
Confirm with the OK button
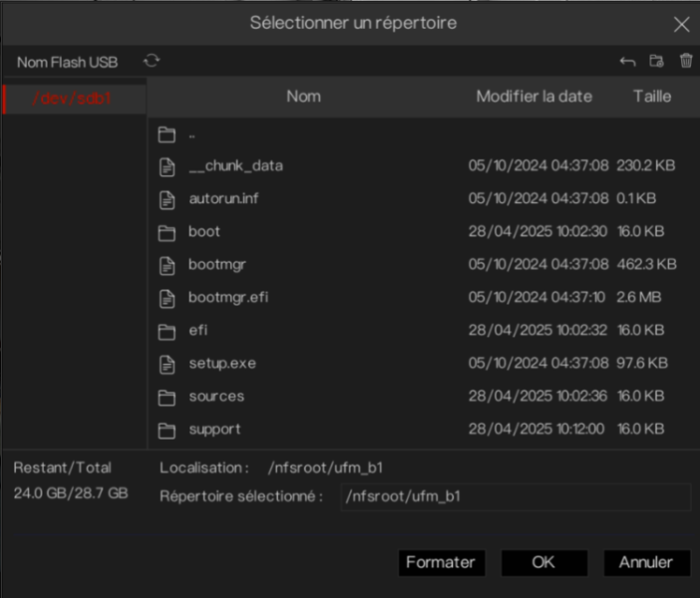click(544, 562)
